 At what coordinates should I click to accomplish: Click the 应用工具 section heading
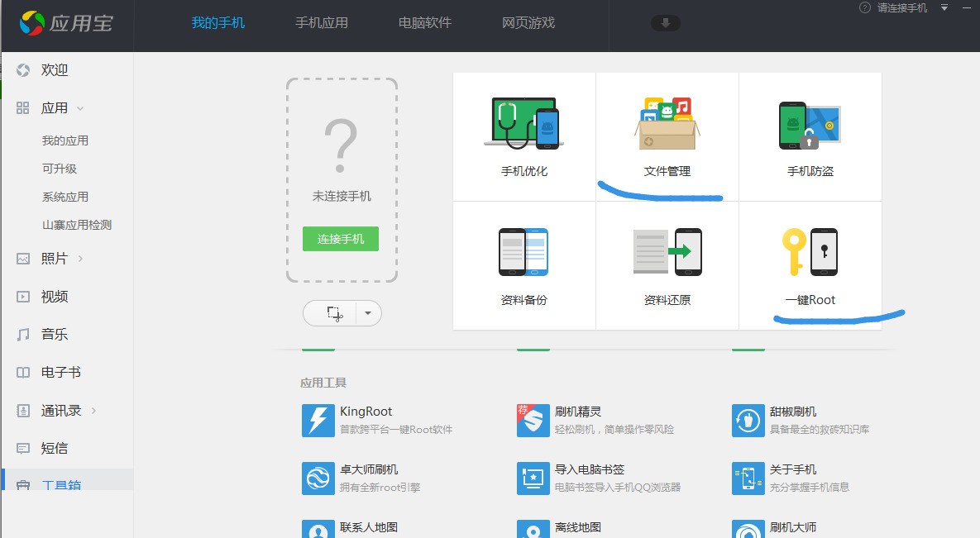pyautogui.click(x=323, y=383)
